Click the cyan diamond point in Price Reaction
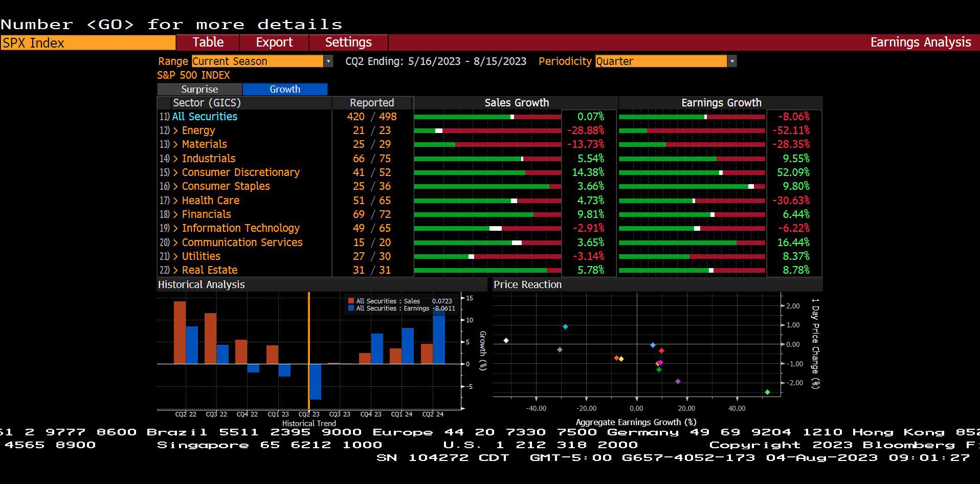 (x=565, y=327)
